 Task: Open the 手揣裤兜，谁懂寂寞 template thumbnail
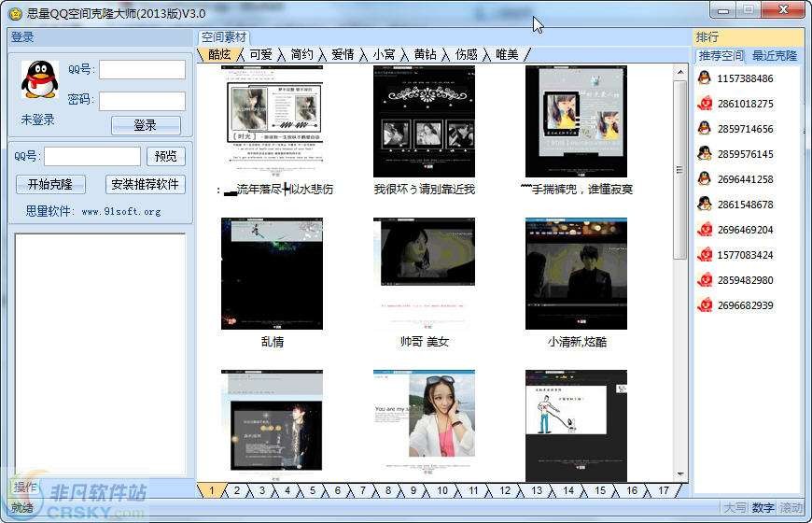click(577, 121)
